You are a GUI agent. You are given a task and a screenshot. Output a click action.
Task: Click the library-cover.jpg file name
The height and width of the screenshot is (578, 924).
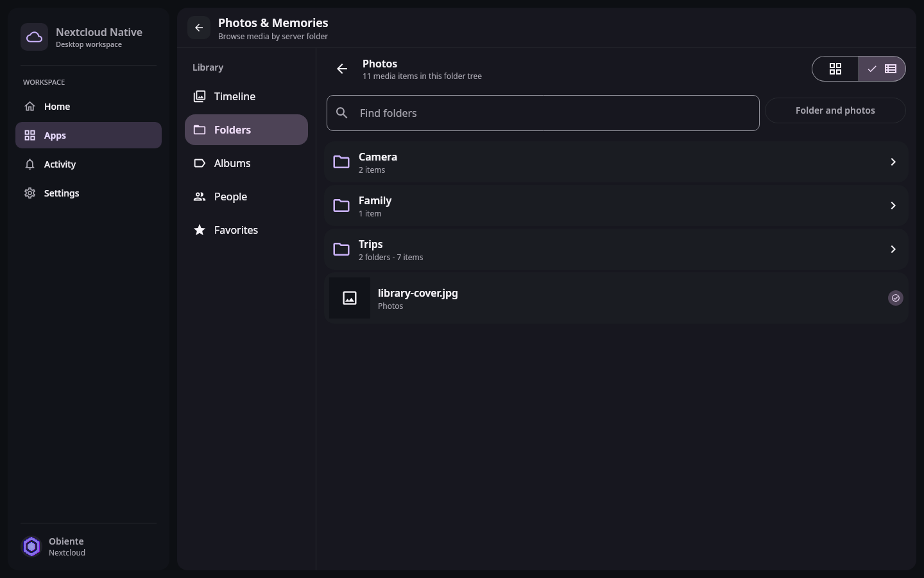pyautogui.click(x=418, y=293)
